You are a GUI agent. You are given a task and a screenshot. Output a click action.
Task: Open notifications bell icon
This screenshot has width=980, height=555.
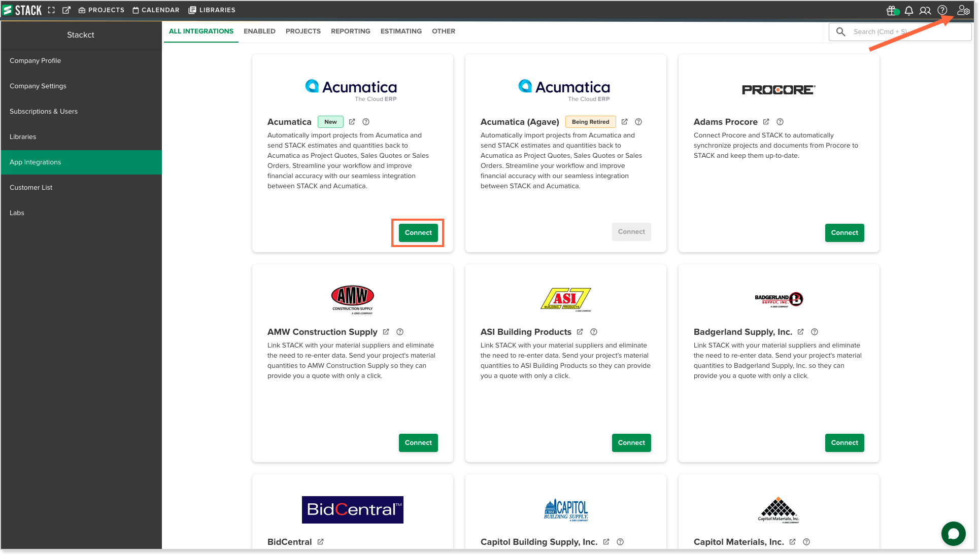909,10
